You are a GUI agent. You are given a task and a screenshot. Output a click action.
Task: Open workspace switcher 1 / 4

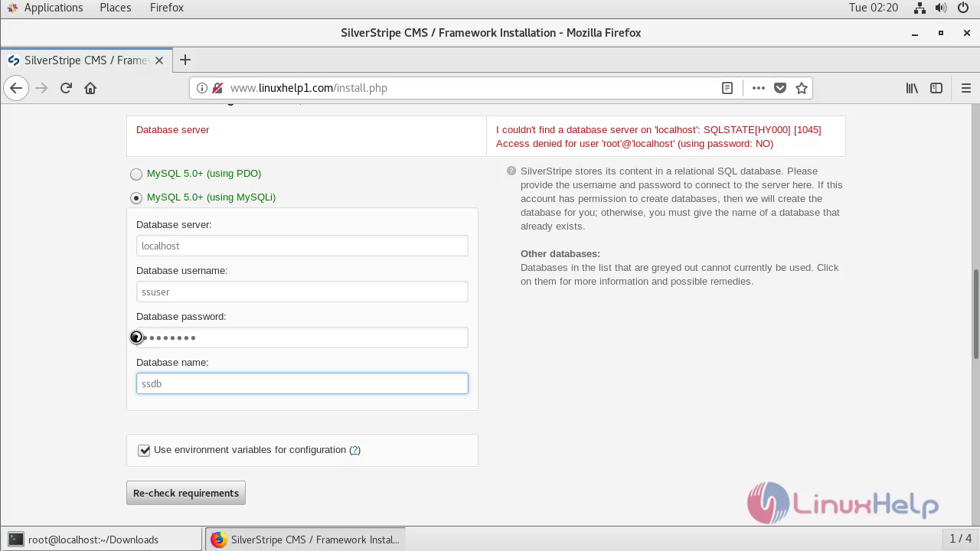coord(960,539)
